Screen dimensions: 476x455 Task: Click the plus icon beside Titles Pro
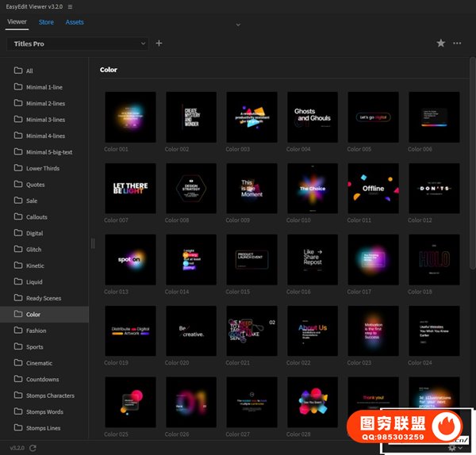click(x=159, y=44)
